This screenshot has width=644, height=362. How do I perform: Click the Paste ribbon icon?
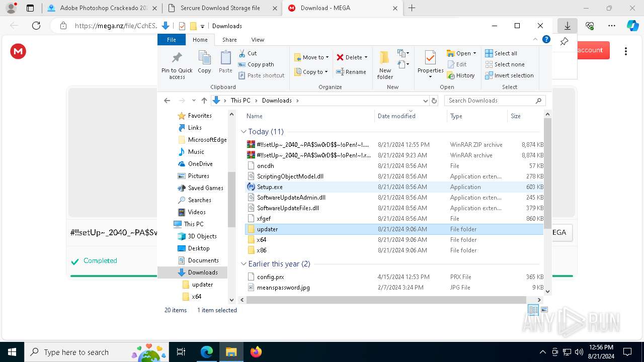(225, 62)
